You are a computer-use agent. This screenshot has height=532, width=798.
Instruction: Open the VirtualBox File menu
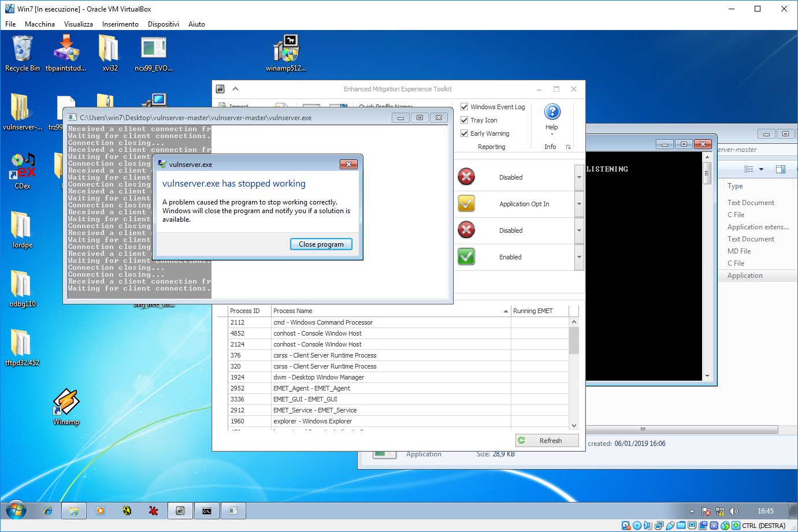point(10,24)
